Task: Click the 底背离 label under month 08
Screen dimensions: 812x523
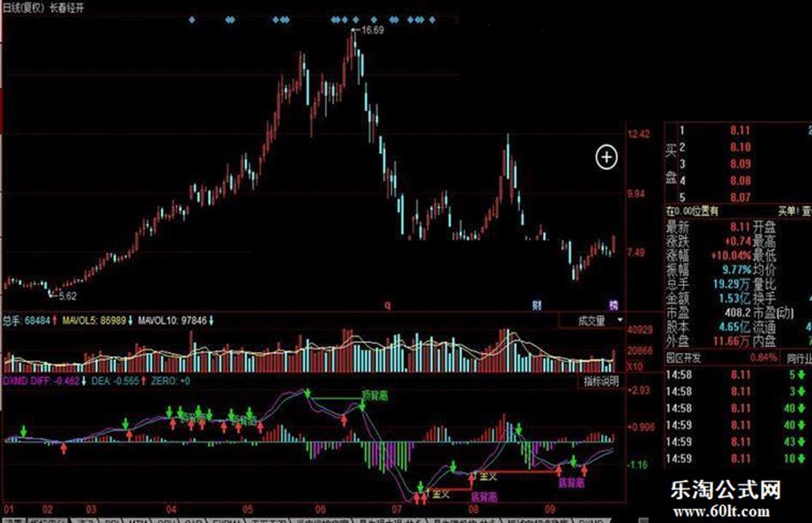Action: click(x=485, y=497)
